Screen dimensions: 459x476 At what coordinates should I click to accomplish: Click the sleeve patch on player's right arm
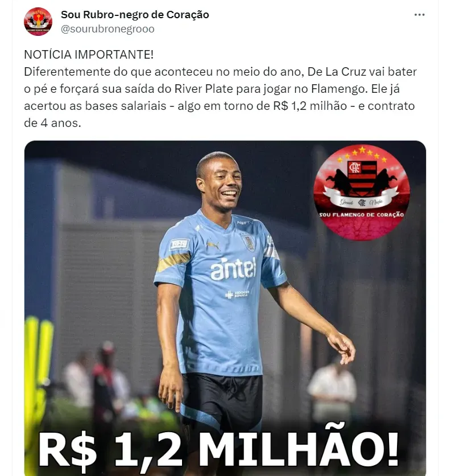coord(179,244)
